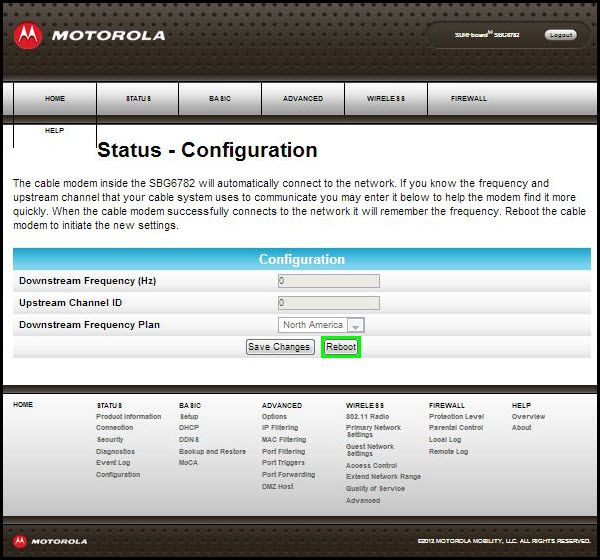Open the Port Forwarding footer link
The width and height of the screenshot is (600, 560).
288,475
